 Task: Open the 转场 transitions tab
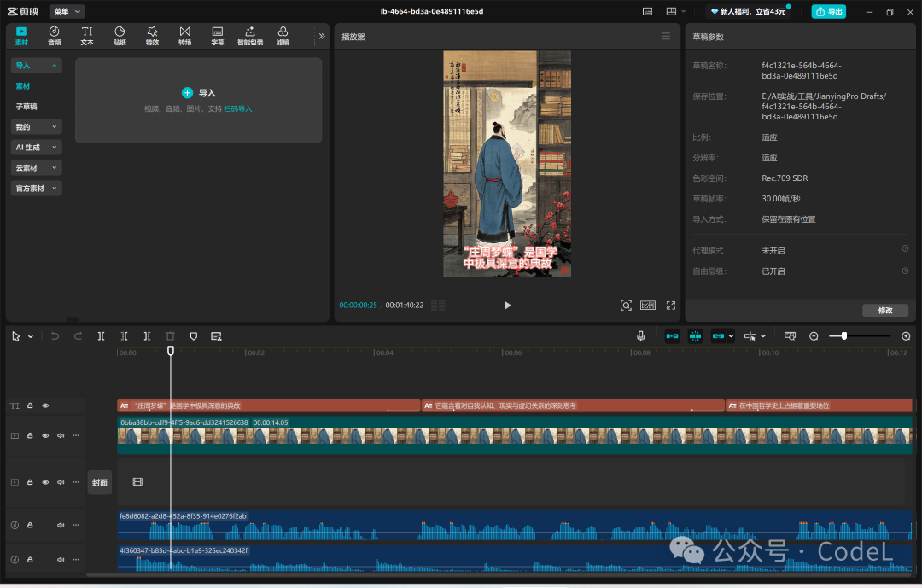(x=184, y=36)
